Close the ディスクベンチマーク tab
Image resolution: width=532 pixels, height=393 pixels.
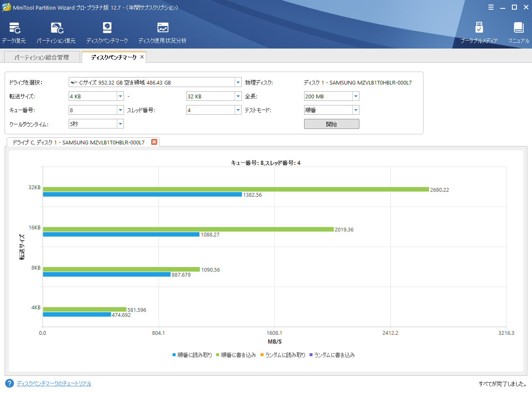[x=142, y=57]
